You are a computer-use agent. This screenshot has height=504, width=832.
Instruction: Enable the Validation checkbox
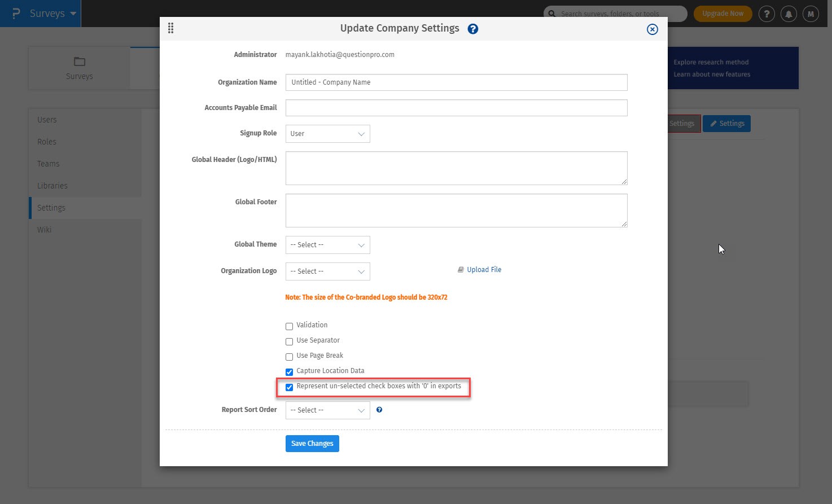(x=289, y=326)
